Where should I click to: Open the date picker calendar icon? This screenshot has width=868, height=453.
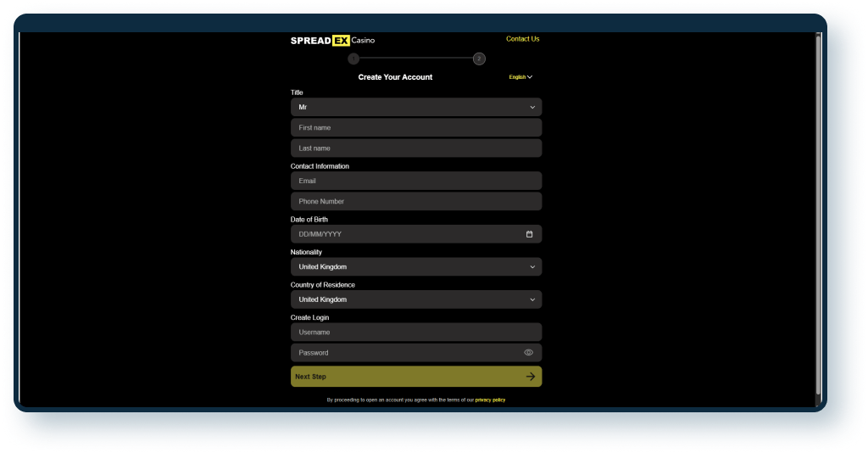pos(529,234)
